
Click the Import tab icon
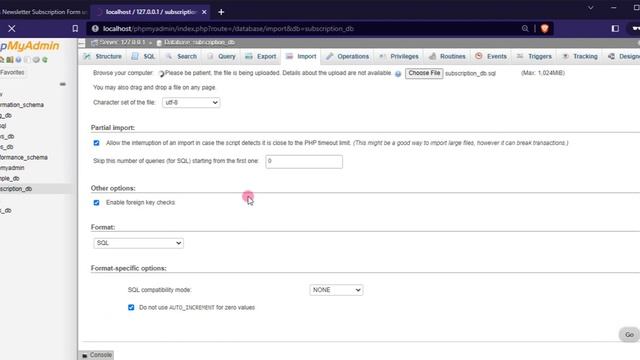[x=289, y=56]
